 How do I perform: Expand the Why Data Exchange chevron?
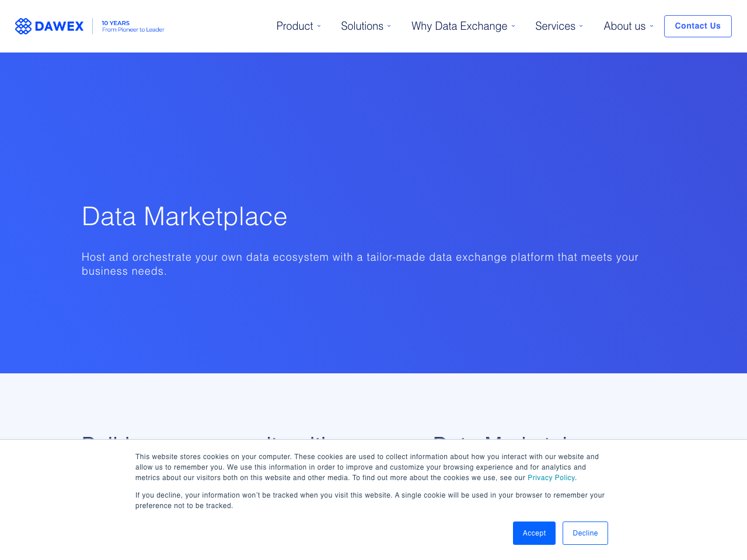click(512, 26)
